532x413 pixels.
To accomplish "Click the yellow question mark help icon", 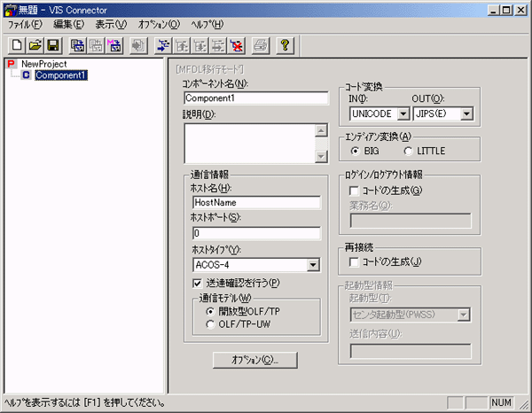I will 286,43.
